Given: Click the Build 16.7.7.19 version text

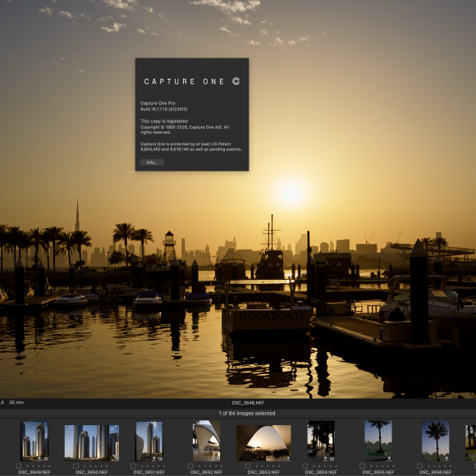Looking at the screenshot, I should pyautogui.click(x=164, y=109).
